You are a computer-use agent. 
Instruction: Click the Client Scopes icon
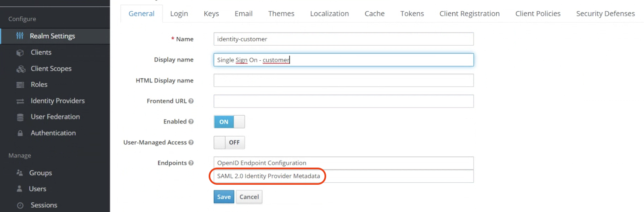point(21,69)
